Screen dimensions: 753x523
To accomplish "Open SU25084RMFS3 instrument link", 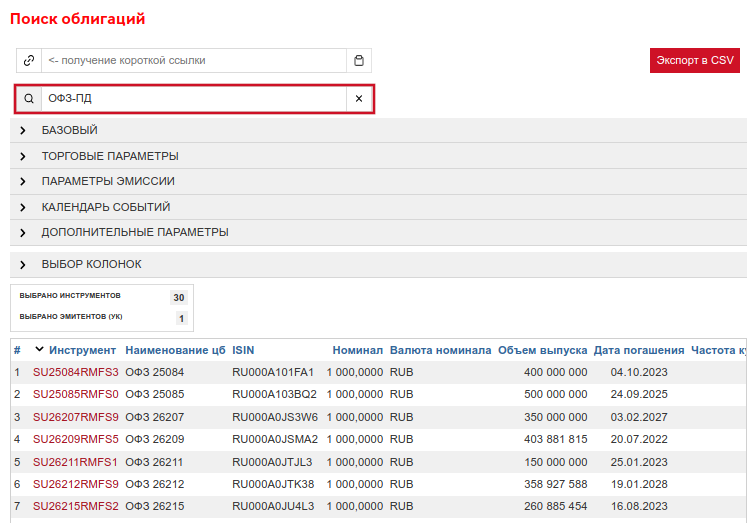I will coord(75,372).
